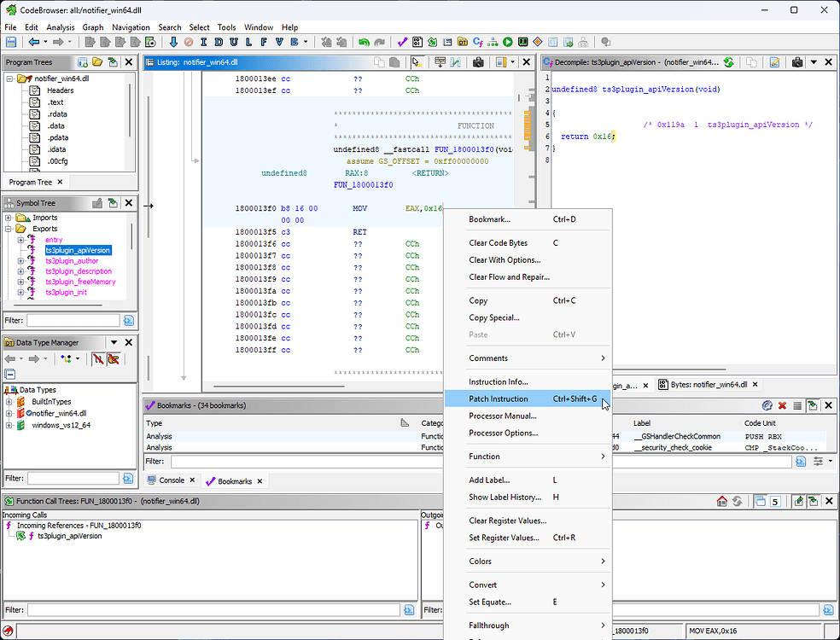Image resolution: width=840 pixels, height=640 pixels.
Task: Click the Symbol Tree filter input field
Action: pyautogui.click(x=73, y=320)
